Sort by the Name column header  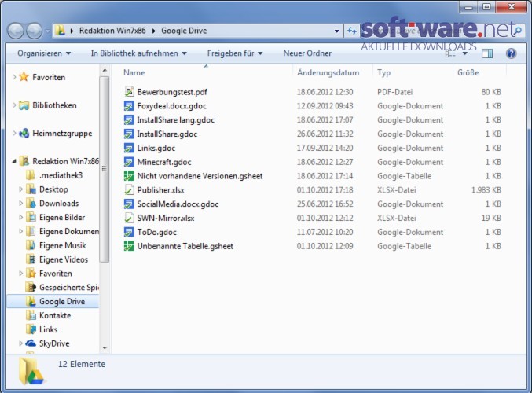click(x=205, y=72)
